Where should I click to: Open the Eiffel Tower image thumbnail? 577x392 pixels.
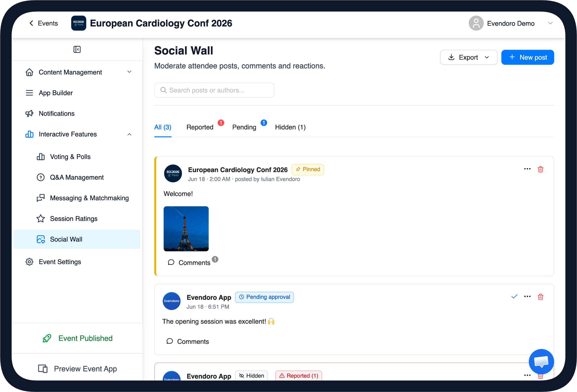(x=186, y=229)
